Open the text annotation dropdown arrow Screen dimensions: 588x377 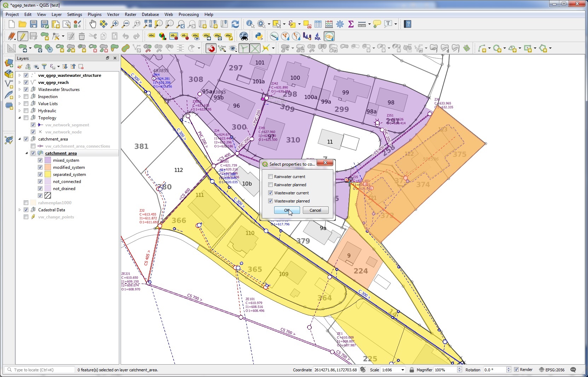click(396, 24)
